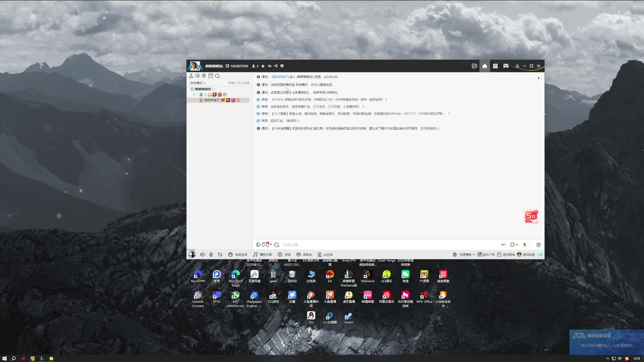Viewport: 644px width, 362px height.
Task: Open the home icon in YY title bar
Action: (485, 66)
